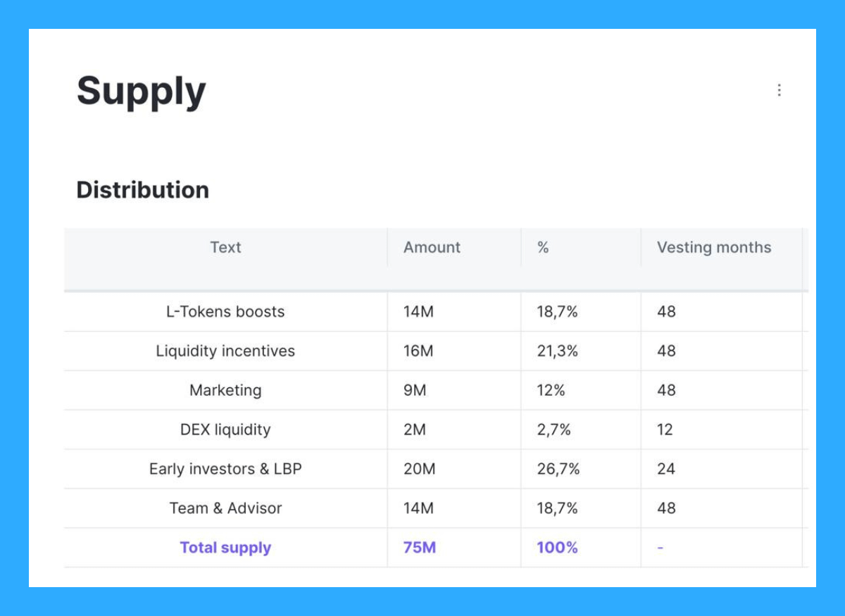This screenshot has width=845, height=616.
Task: Select Early investors & LBP cell
Action: click(x=225, y=470)
